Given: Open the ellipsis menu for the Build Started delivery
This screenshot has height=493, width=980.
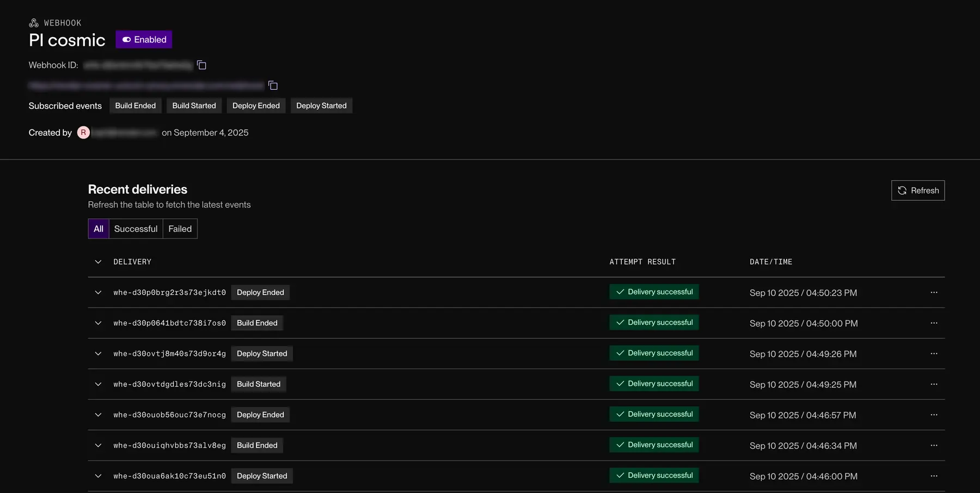Looking at the screenshot, I should click(x=934, y=384).
